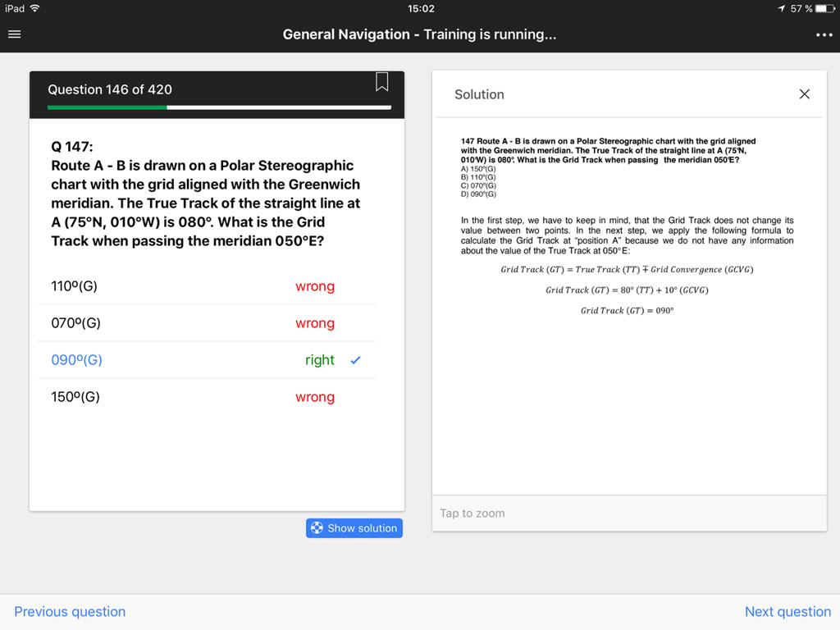Click the green checkmark beside 090°(G)
Image resolution: width=840 pixels, height=630 pixels.
354,358
